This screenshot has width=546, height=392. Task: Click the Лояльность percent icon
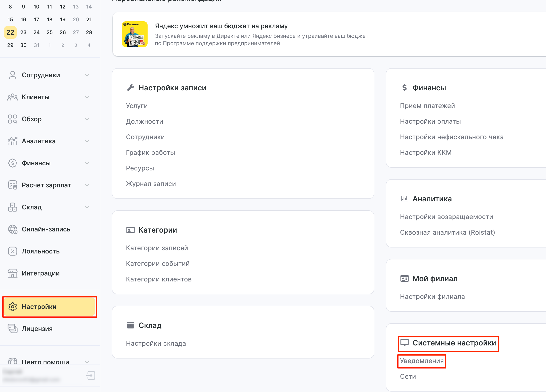pos(13,251)
